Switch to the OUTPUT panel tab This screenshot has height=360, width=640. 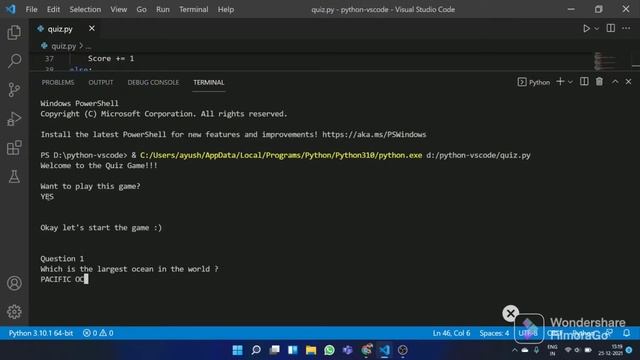click(101, 82)
